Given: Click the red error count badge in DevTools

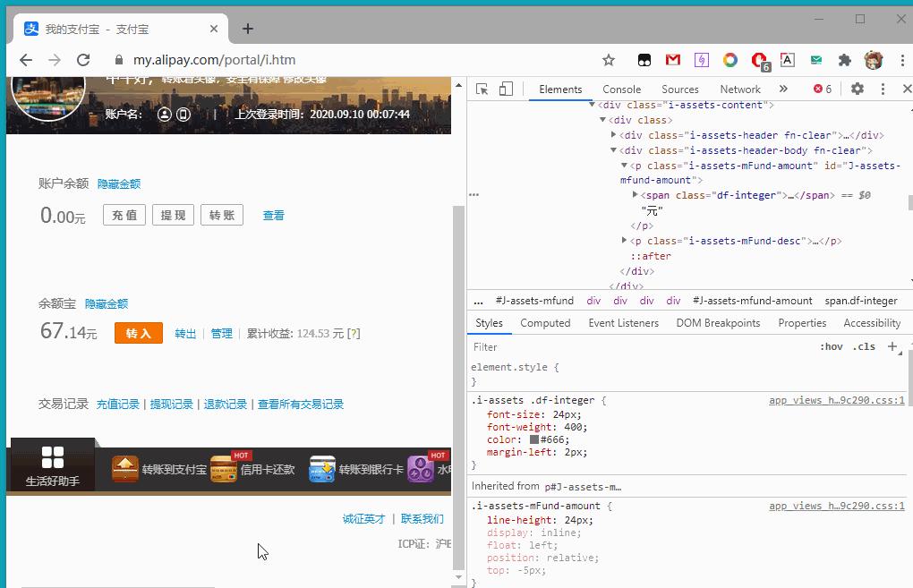Looking at the screenshot, I should pos(822,89).
